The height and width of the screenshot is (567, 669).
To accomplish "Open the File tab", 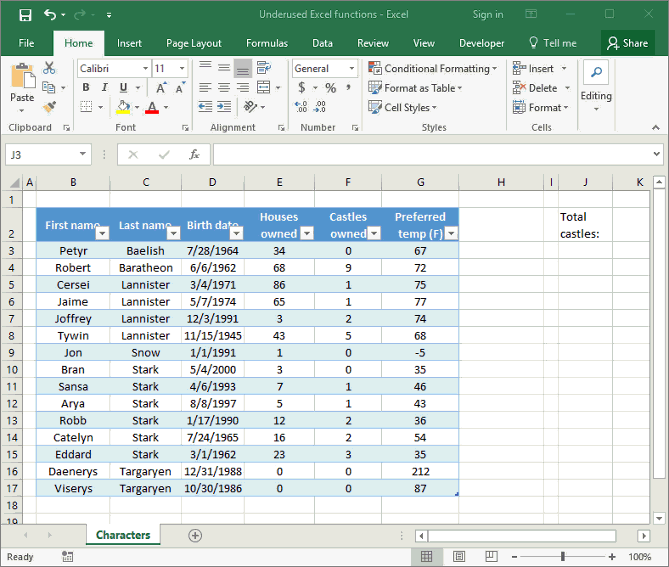I will point(26,43).
